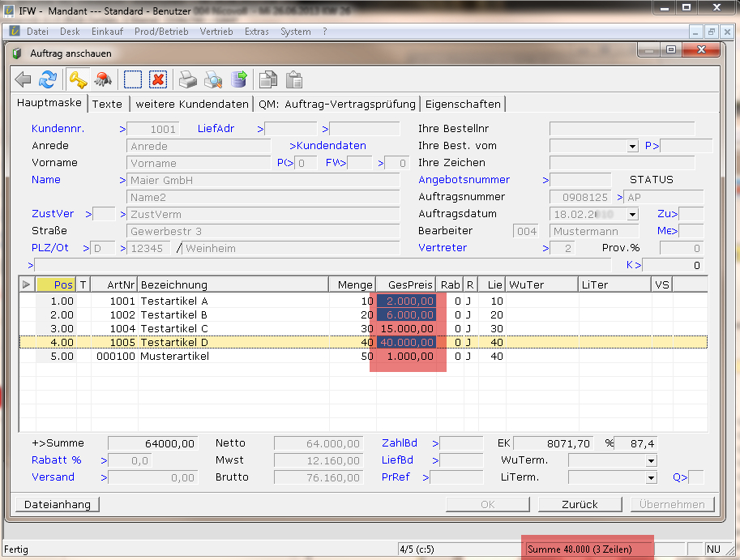
Task: Open the Auftragsdatum date dropdown
Action: pos(632,214)
